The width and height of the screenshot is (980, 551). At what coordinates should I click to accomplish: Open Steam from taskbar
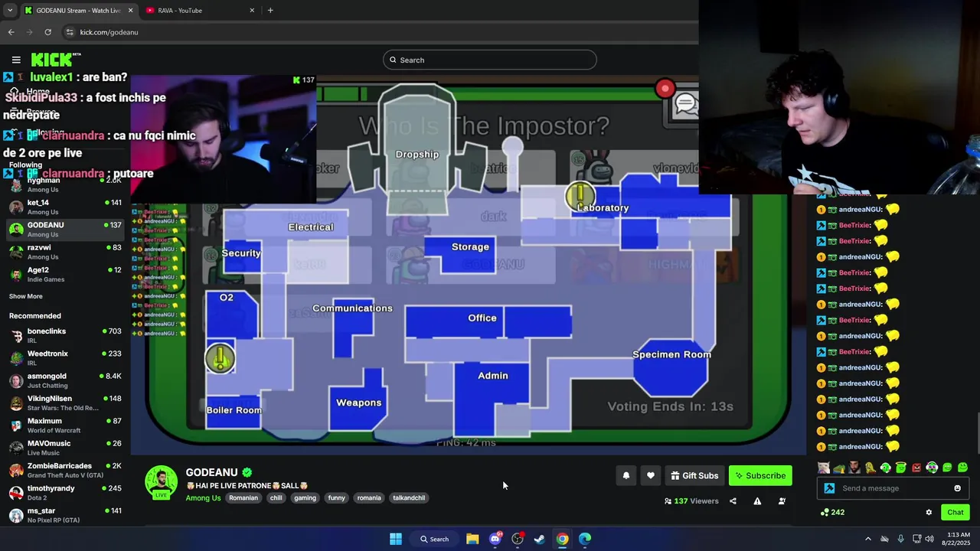540,539
